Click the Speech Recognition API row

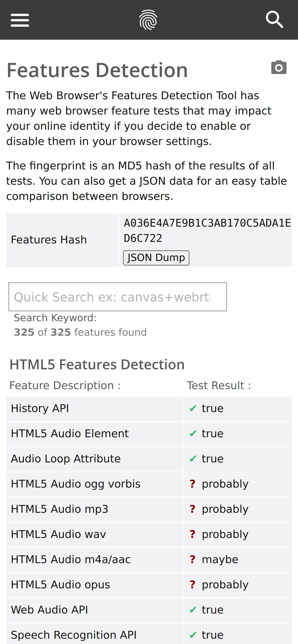pos(74,635)
